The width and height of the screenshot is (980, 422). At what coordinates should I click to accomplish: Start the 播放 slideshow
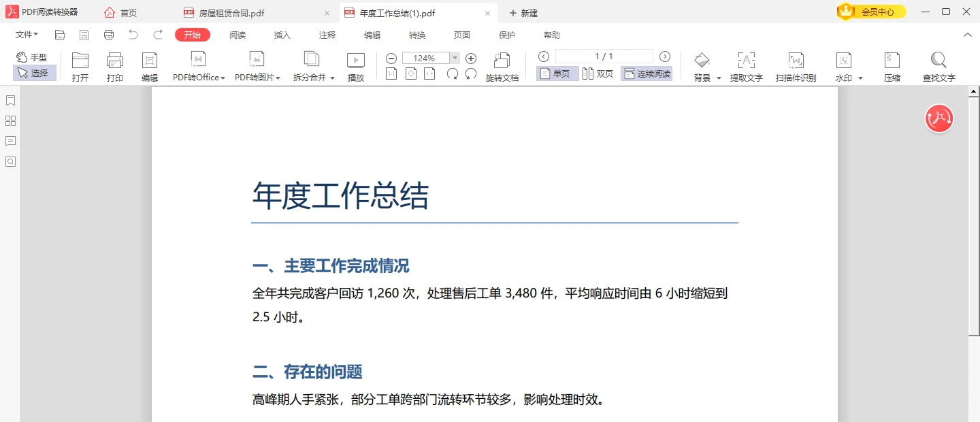pos(356,67)
